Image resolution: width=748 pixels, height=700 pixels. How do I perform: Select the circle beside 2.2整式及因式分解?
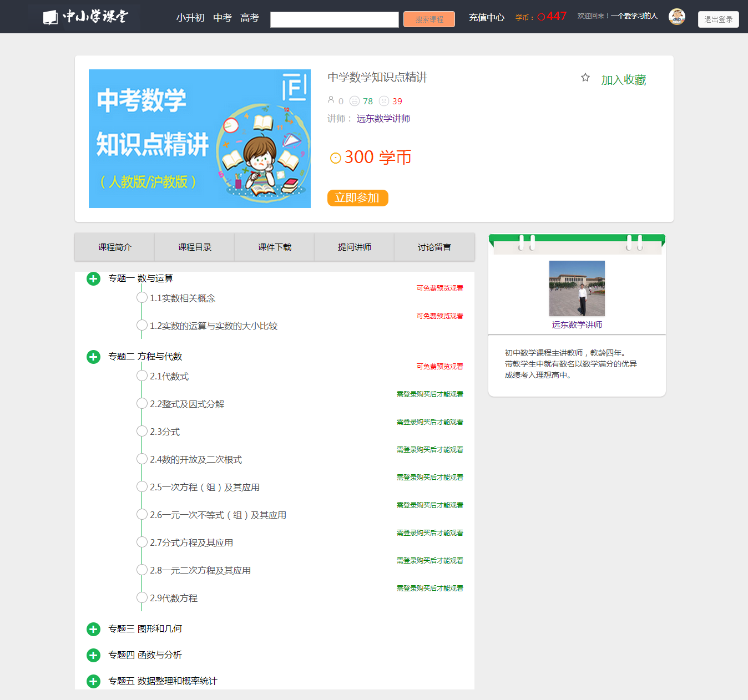[x=142, y=404]
